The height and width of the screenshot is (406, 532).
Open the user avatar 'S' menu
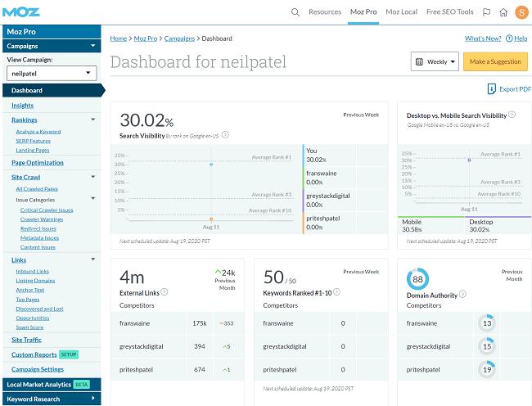coord(522,12)
